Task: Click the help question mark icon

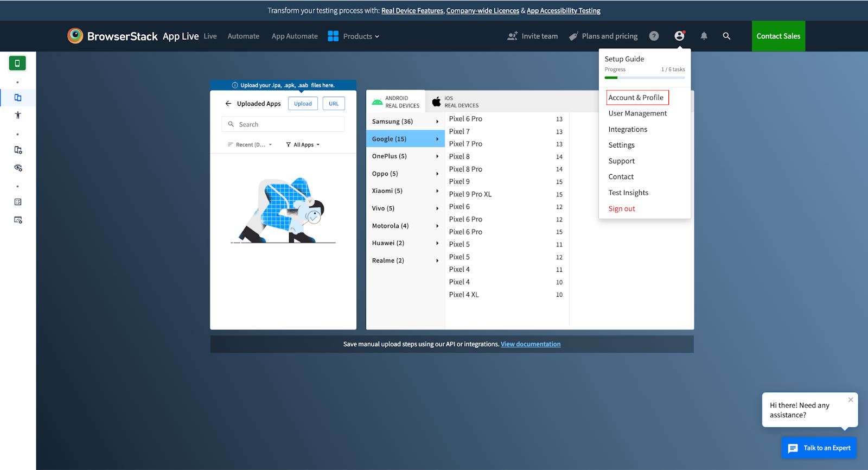Action: [654, 36]
